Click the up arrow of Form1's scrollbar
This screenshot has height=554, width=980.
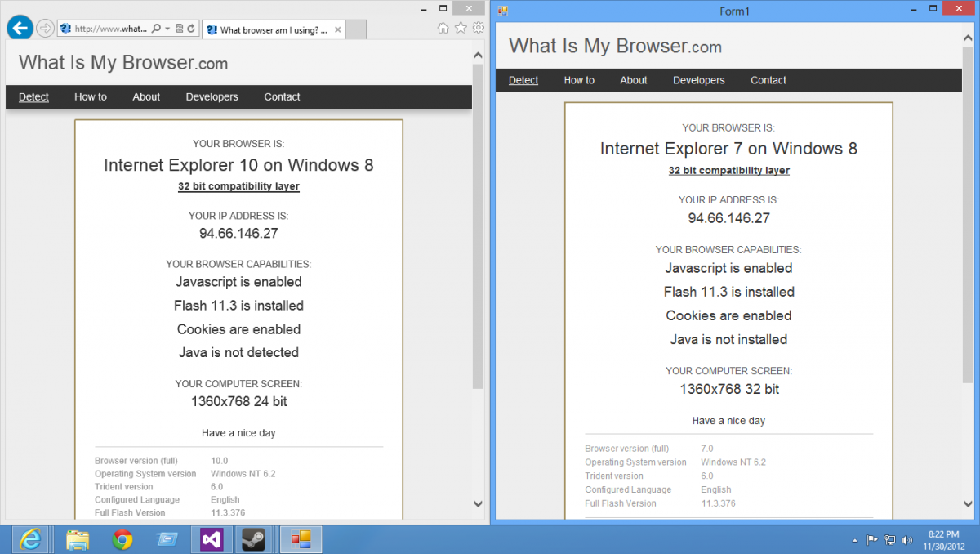pos(969,39)
